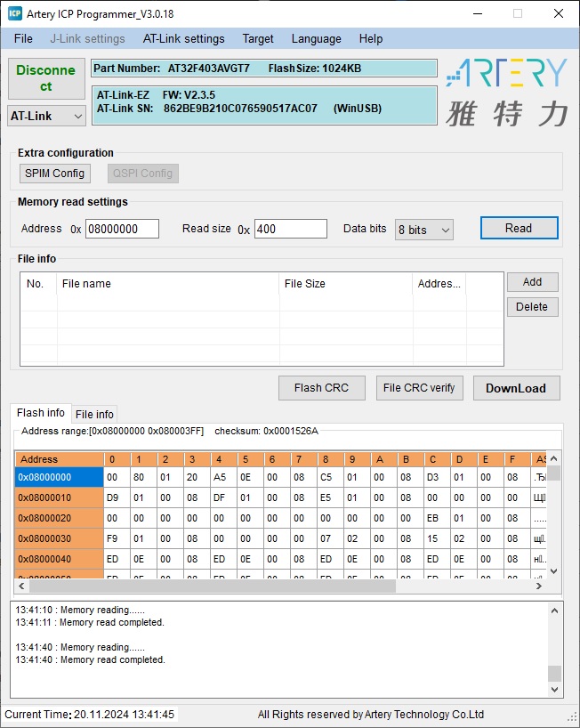
Task: Click the log panel scroll-up arrow
Action: (x=554, y=611)
